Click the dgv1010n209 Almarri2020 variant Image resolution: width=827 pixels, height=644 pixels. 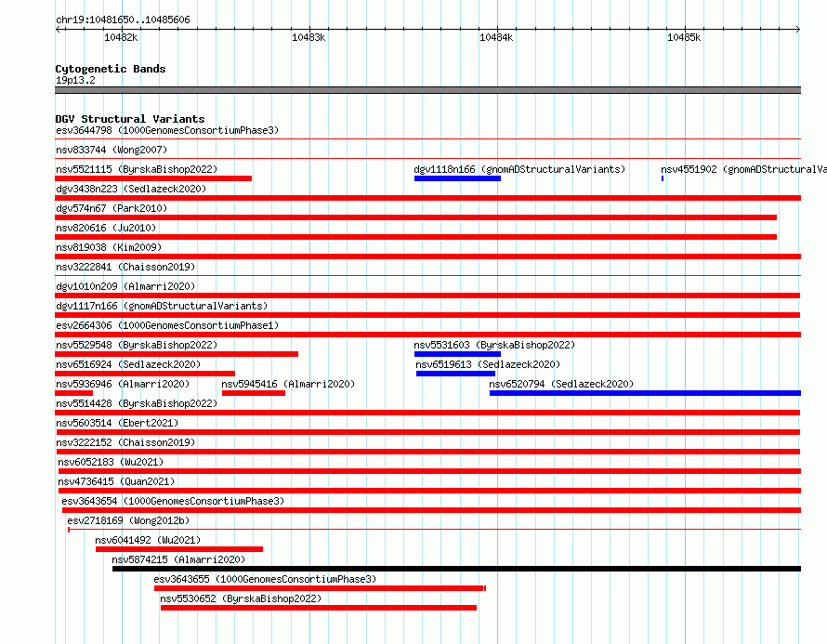tap(125, 286)
